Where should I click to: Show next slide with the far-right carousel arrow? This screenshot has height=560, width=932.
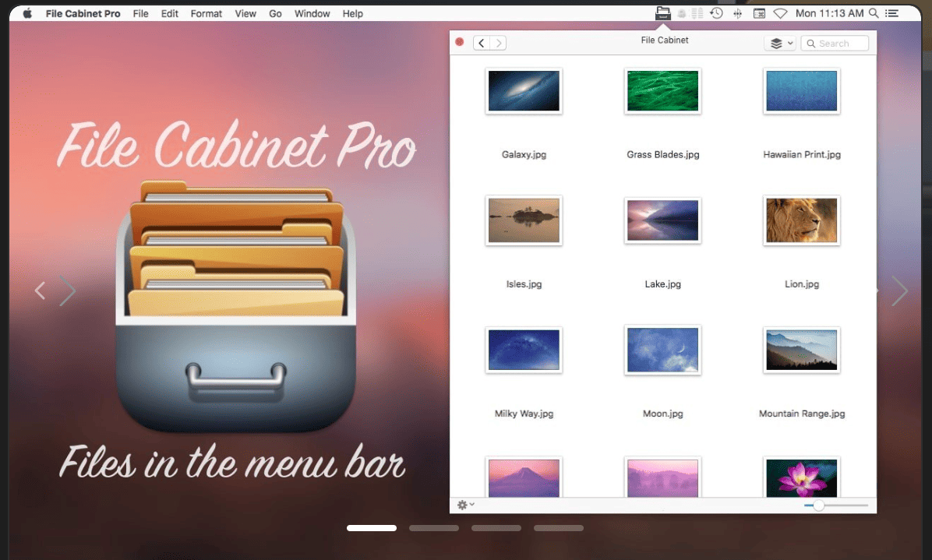900,291
